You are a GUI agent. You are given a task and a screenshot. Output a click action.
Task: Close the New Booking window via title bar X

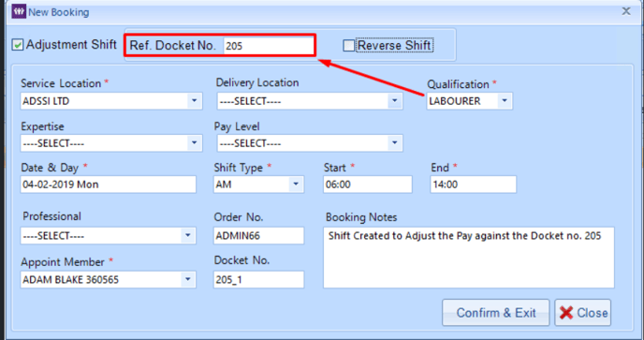click(626, 11)
